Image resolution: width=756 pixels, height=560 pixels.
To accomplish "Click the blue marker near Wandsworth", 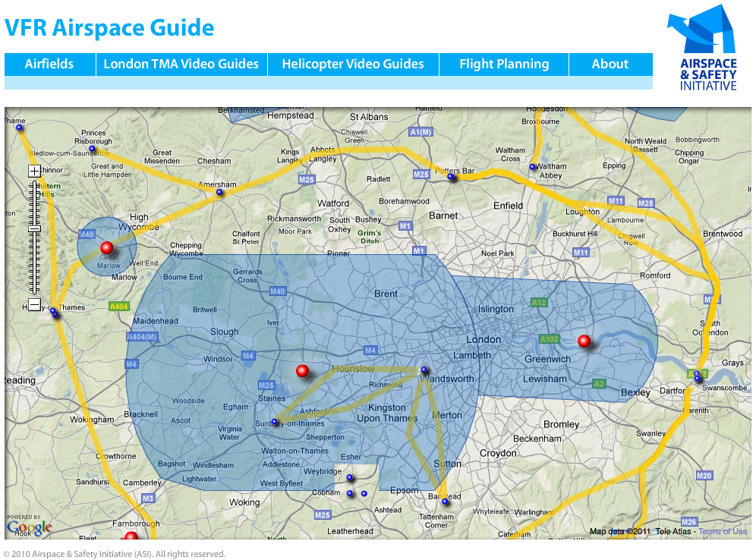I will pos(424,370).
